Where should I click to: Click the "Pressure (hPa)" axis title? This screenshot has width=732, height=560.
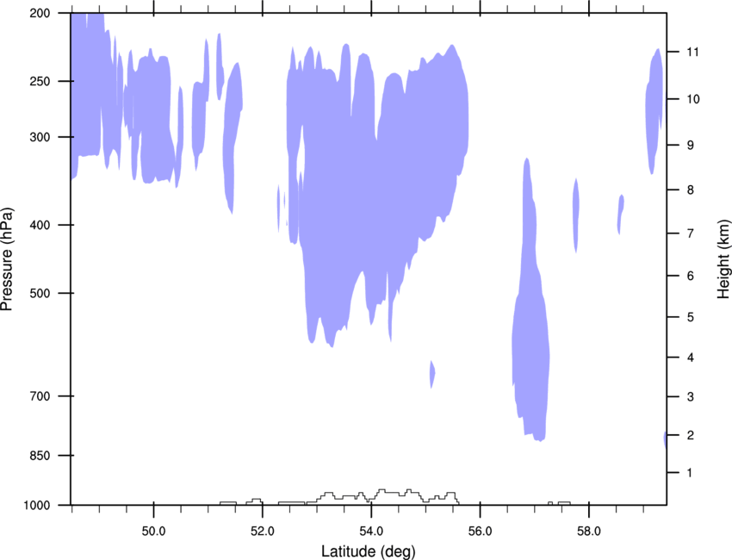(x=8, y=258)
